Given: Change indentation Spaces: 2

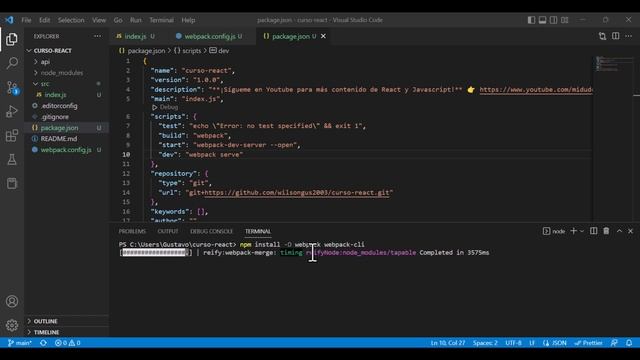Looking at the screenshot, I should click(x=485, y=343).
